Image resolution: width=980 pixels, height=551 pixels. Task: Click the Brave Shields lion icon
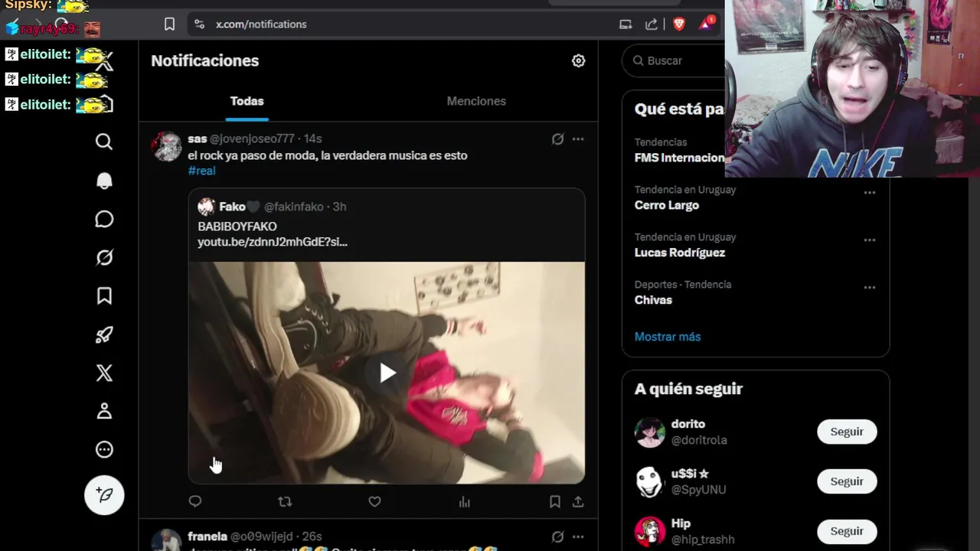click(678, 24)
